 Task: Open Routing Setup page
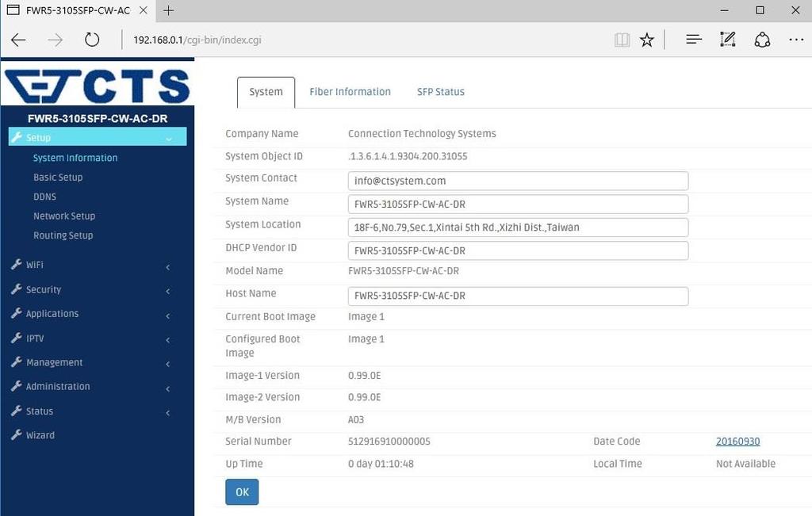coord(63,235)
